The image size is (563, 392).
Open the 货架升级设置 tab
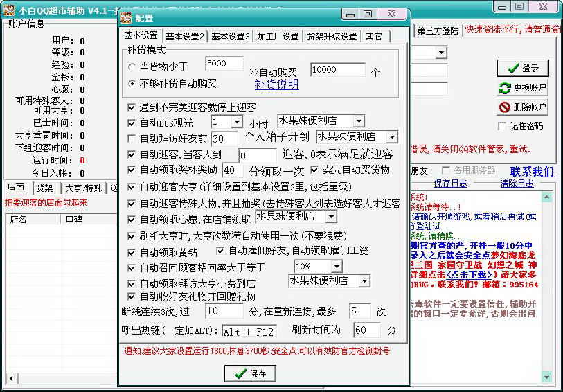pos(332,36)
